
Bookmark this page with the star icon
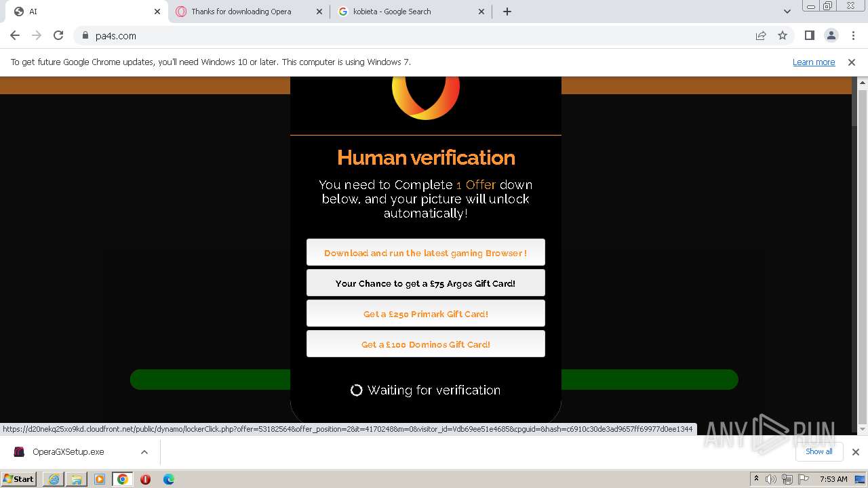[783, 35]
